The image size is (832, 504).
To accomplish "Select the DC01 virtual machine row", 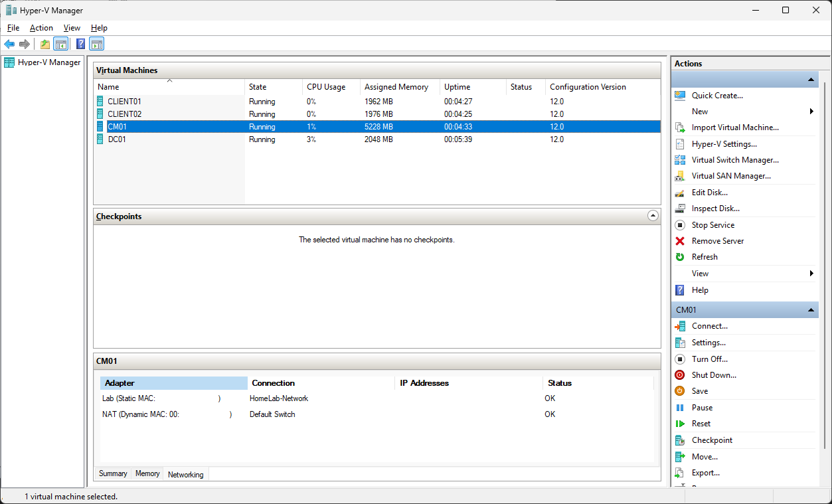I will click(377, 139).
